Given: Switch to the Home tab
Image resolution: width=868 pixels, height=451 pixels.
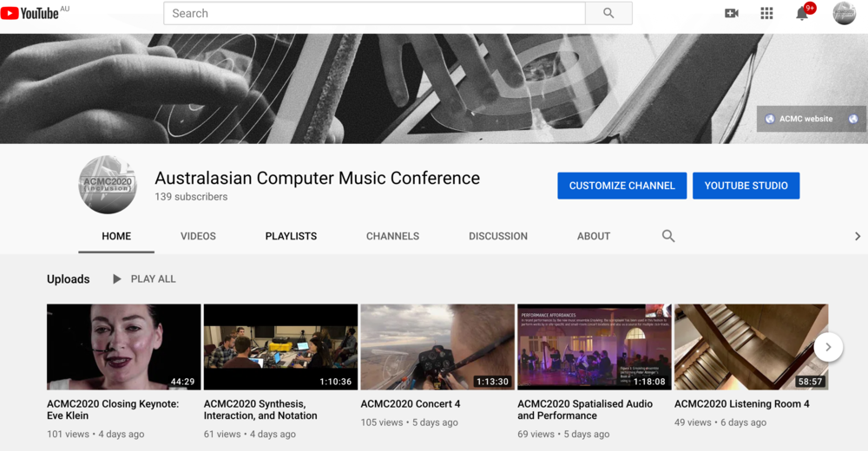Looking at the screenshot, I should [116, 236].
